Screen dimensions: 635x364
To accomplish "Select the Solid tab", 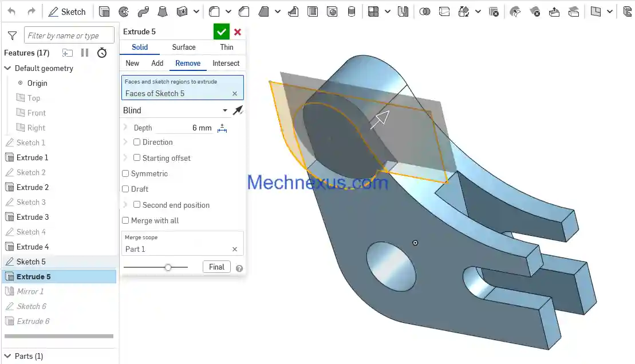I will pos(140,48).
